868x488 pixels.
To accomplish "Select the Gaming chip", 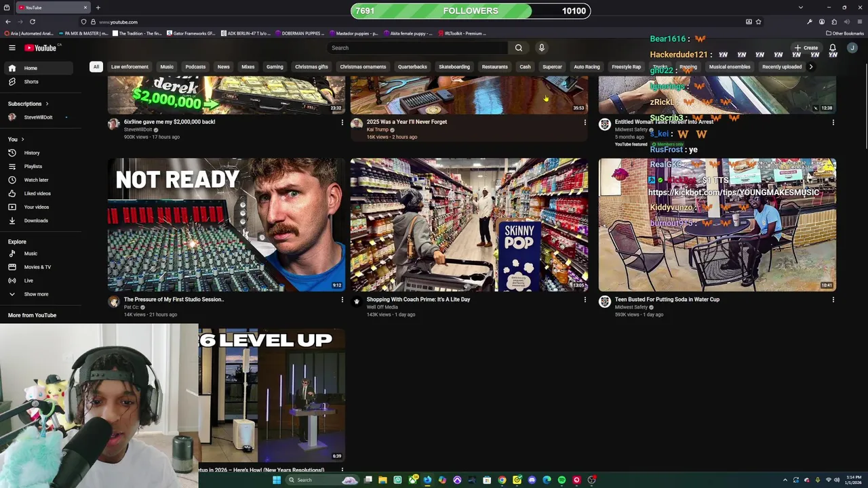I will 275,66.
